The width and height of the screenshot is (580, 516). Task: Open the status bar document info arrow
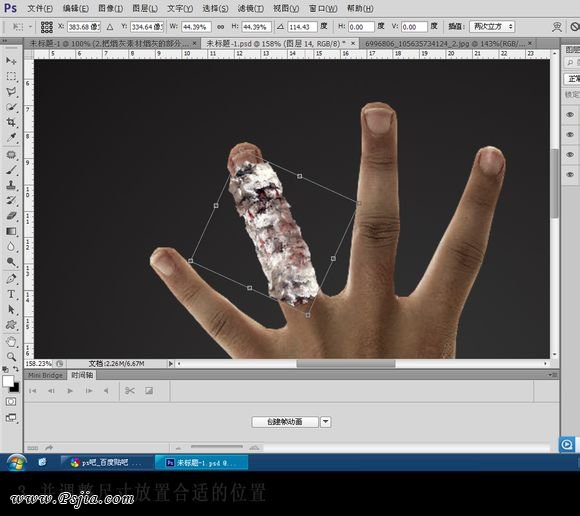(x=171, y=364)
